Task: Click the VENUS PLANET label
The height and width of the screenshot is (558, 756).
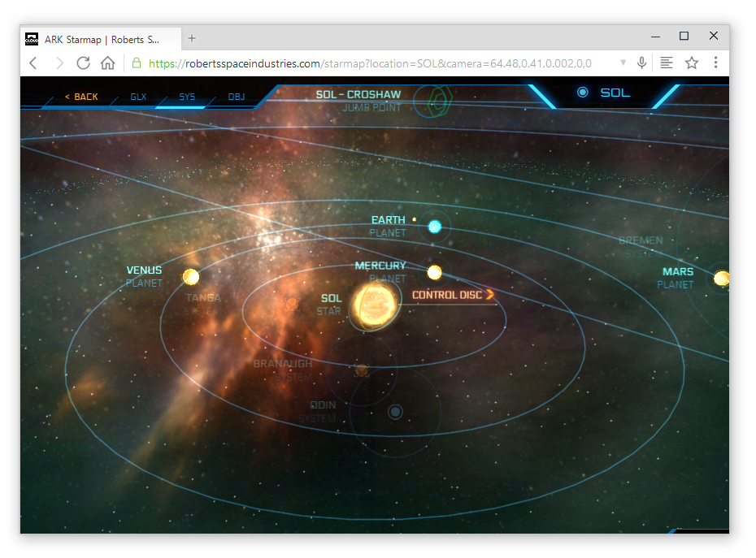Action: (144, 276)
